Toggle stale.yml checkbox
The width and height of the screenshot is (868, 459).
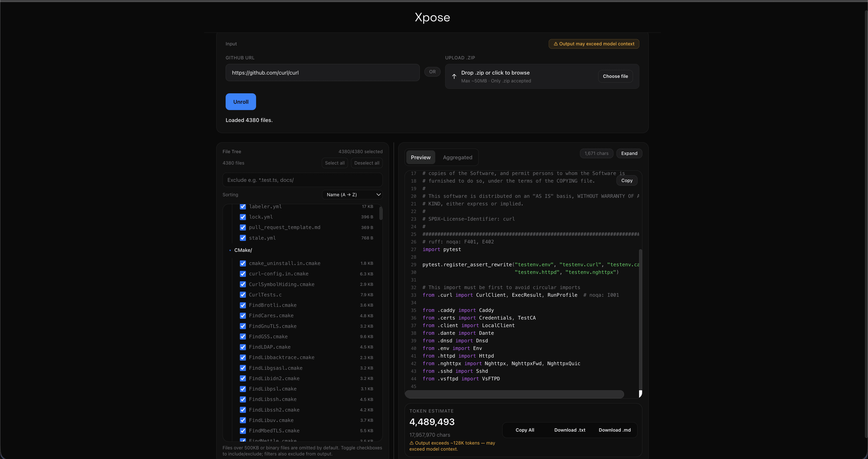(243, 238)
